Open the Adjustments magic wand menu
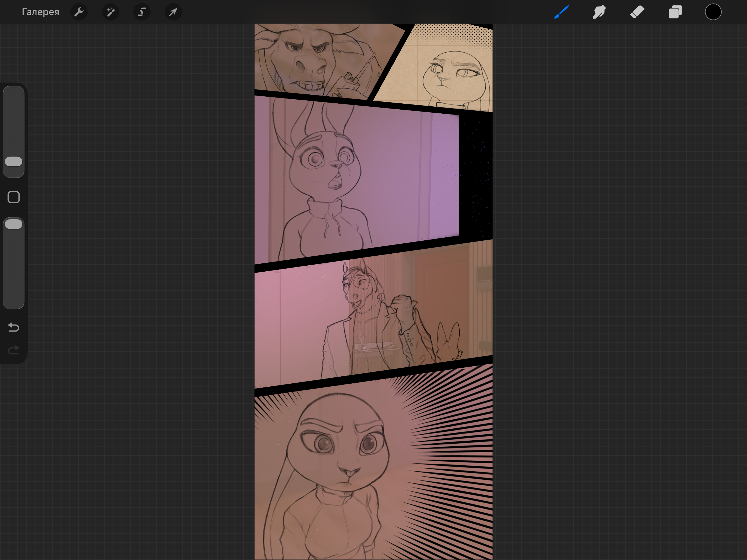The height and width of the screenshot is (560, 747). (x=110, y=12)
